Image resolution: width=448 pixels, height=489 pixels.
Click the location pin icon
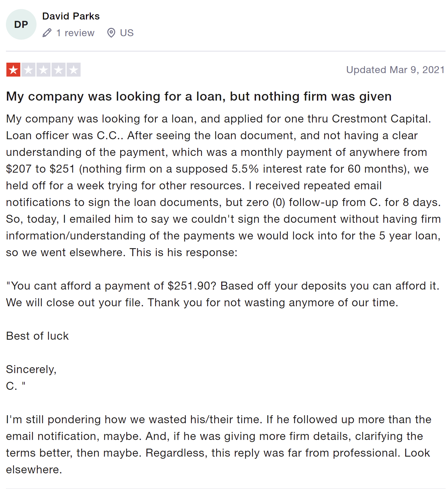coord(111,33)
